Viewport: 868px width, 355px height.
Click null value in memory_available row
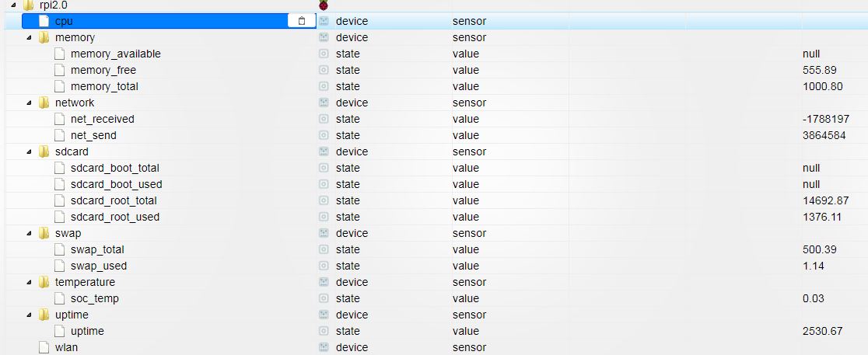click(x=811, y=54)
